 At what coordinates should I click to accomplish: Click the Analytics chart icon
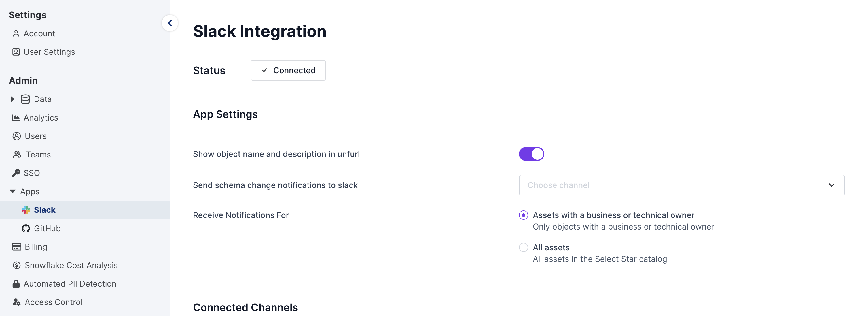pos(16,118)
